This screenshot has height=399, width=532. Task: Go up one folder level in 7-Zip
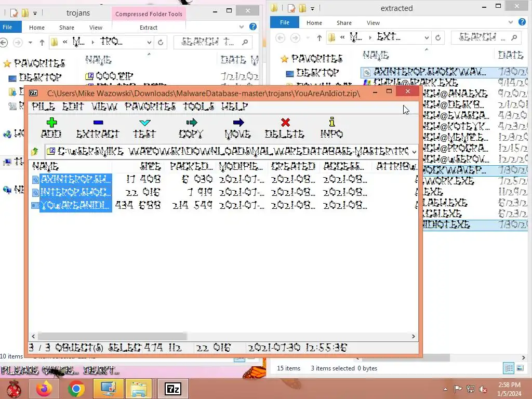tap(35, 151)
